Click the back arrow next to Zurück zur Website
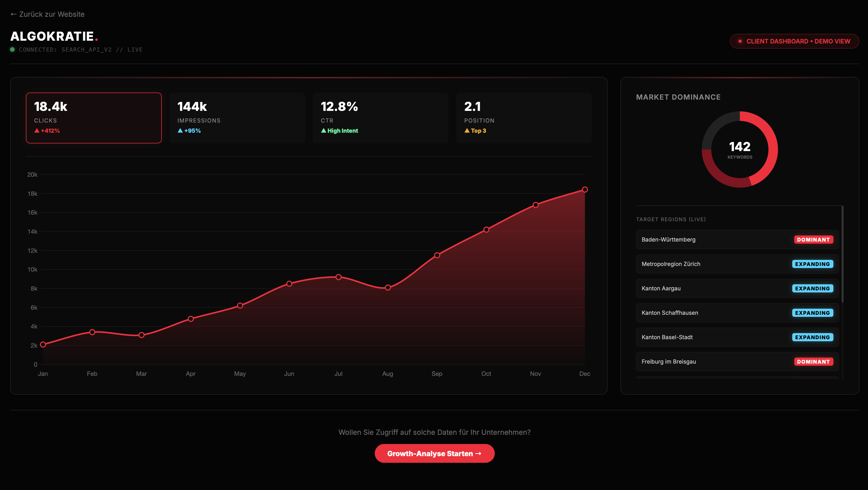 (13, 14)
